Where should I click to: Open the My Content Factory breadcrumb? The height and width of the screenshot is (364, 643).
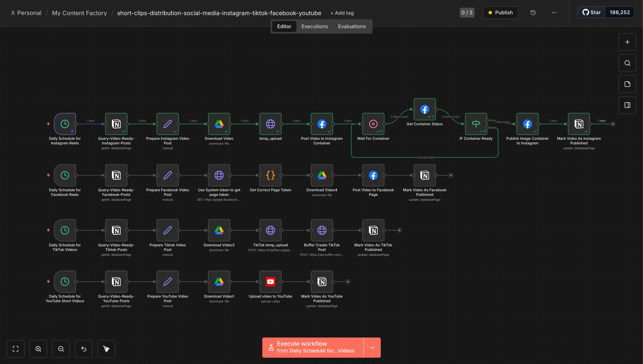79,13
